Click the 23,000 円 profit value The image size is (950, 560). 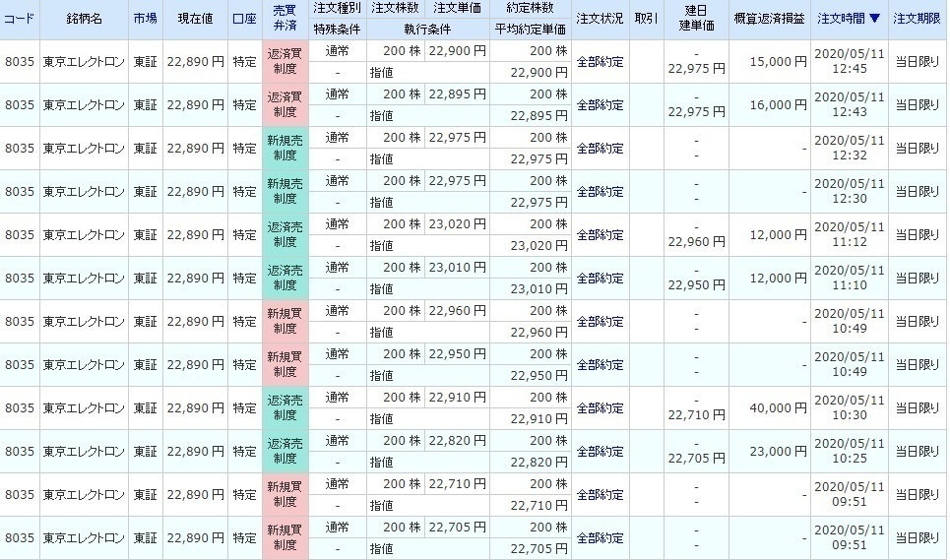778,451
